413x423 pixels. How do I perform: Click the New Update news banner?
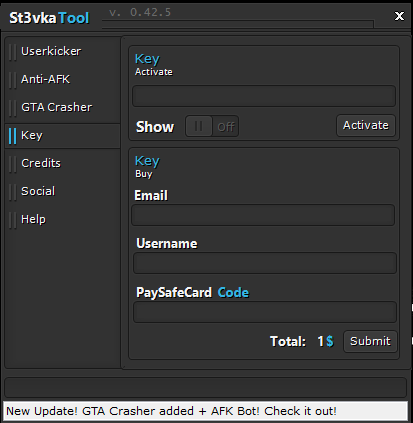[205, 411]
